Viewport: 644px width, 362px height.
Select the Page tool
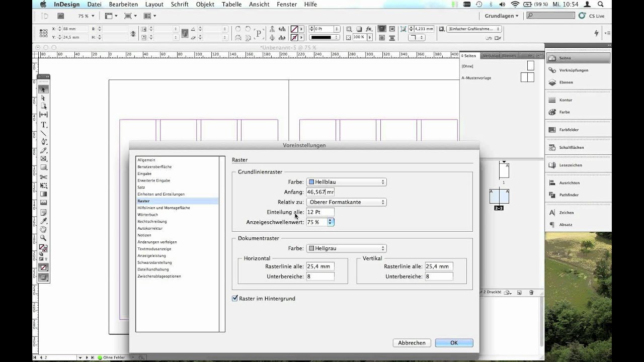(x=44, y=106)
